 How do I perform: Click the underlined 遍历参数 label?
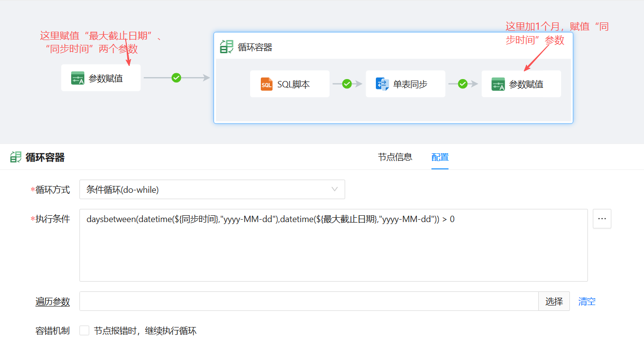point(53,302)
